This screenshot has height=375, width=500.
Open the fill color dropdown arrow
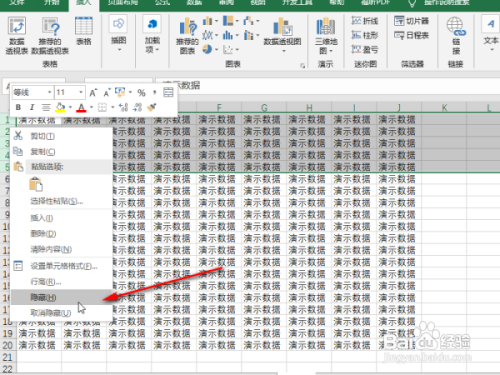click(x=70, y=107)
